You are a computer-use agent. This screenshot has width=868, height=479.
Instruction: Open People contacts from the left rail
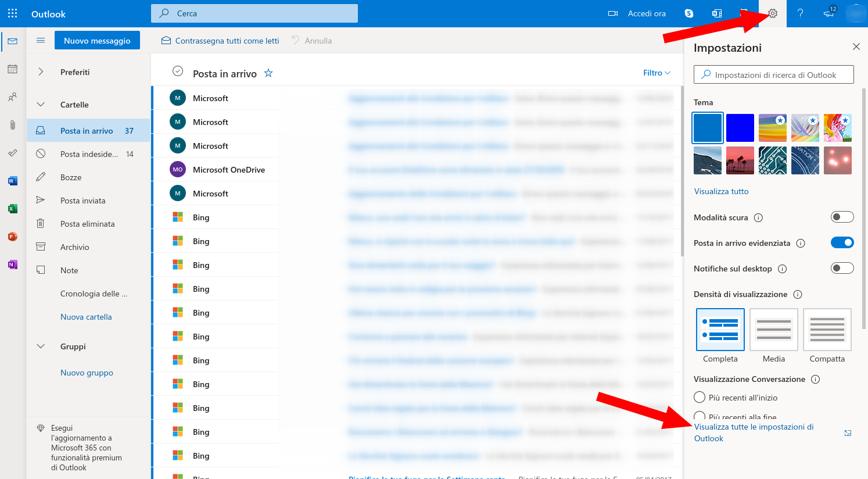point(13,97)
